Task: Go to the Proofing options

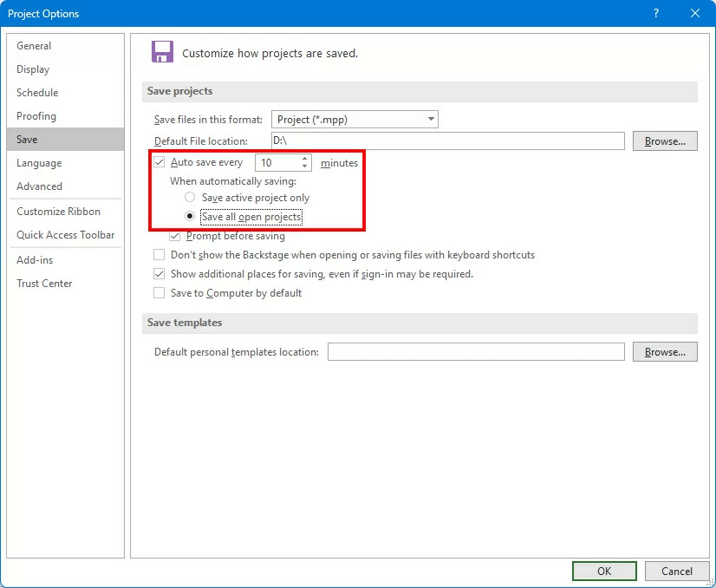Action: point(36,115)
